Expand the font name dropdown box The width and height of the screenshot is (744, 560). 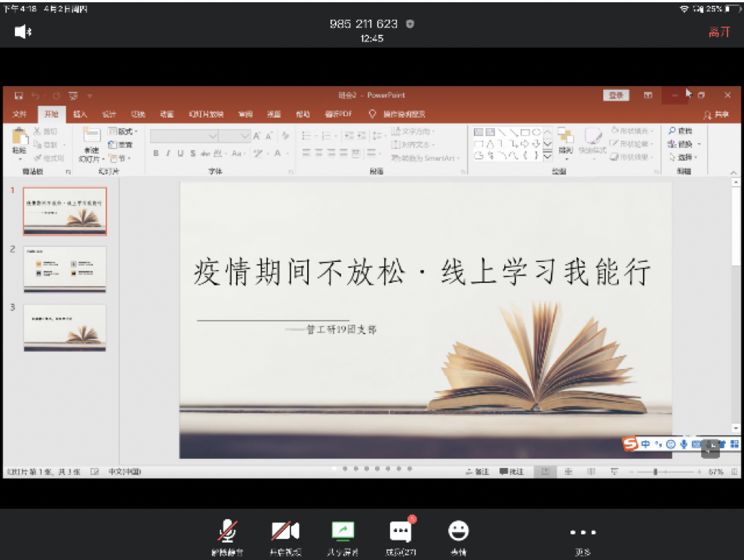point(213,136)
